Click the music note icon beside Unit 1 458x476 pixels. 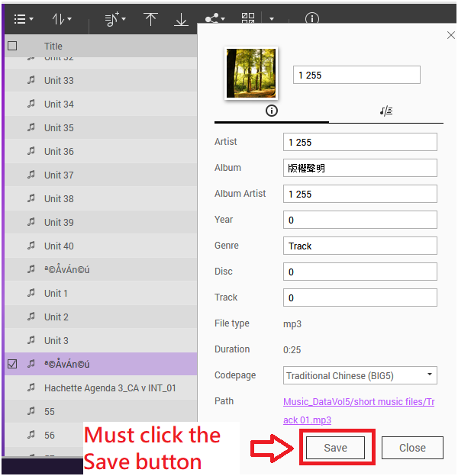click(x=31, y=293)
